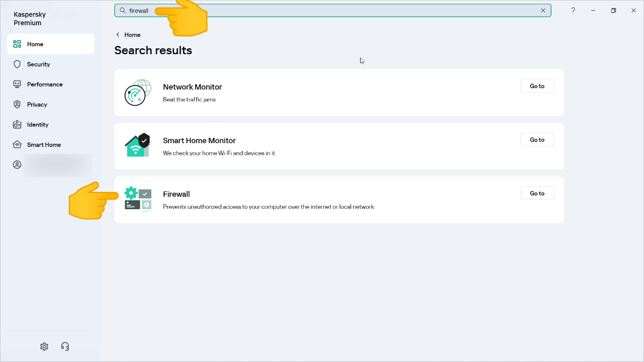
Task: Click the Privacy shield icon
Action: [x=17, y=105]
